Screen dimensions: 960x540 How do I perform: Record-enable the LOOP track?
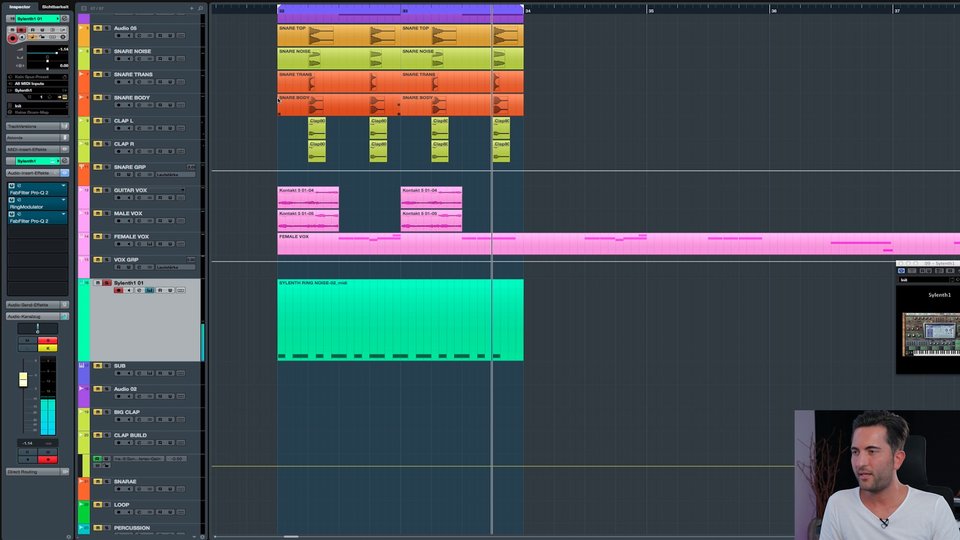click(x=119, y=512)
